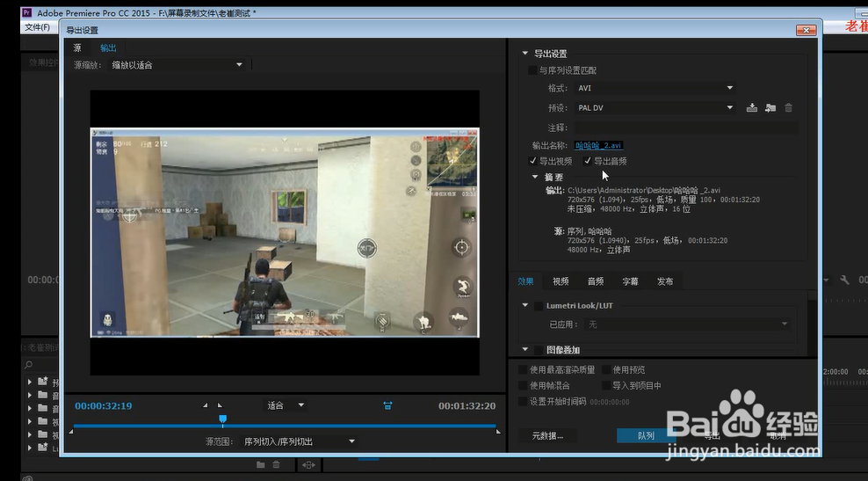Open the 效果 tab
Viewport: 868px width, 481px height.
tap(525, 281)
